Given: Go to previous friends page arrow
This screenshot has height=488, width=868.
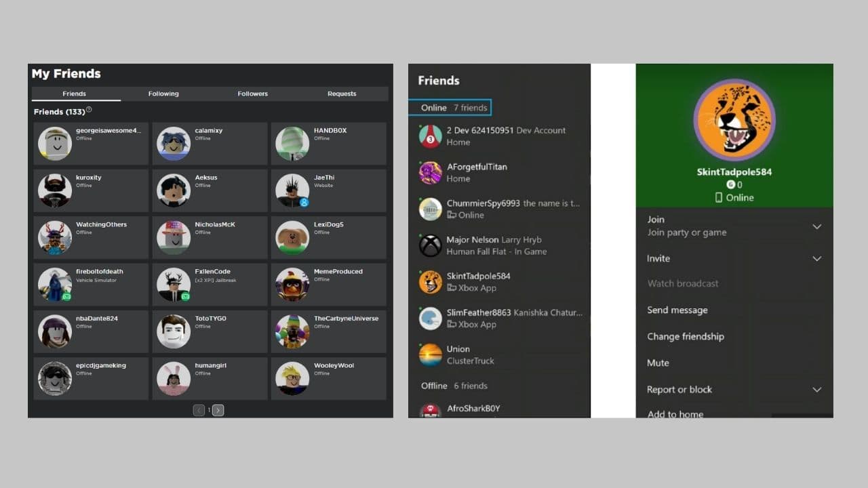Looking at the screenshot, I should click(x=199, y=410).
